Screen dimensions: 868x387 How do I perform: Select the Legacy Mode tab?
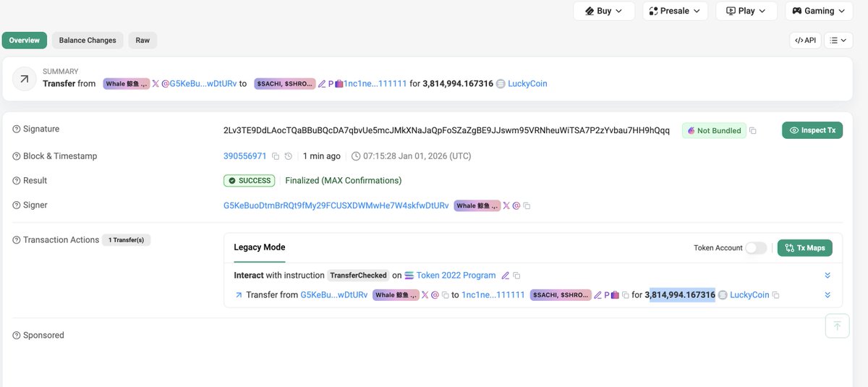point(260,247)
